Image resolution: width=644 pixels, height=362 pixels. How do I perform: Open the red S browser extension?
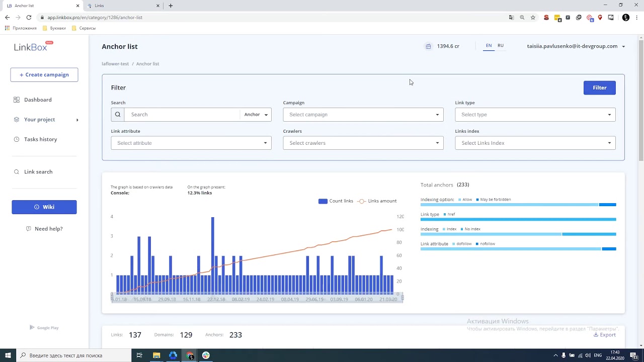click(546, 18)
